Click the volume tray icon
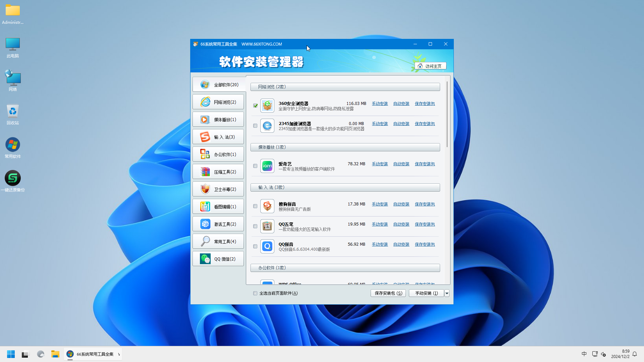This screenshot has height=362, width=644. [603, 354]
